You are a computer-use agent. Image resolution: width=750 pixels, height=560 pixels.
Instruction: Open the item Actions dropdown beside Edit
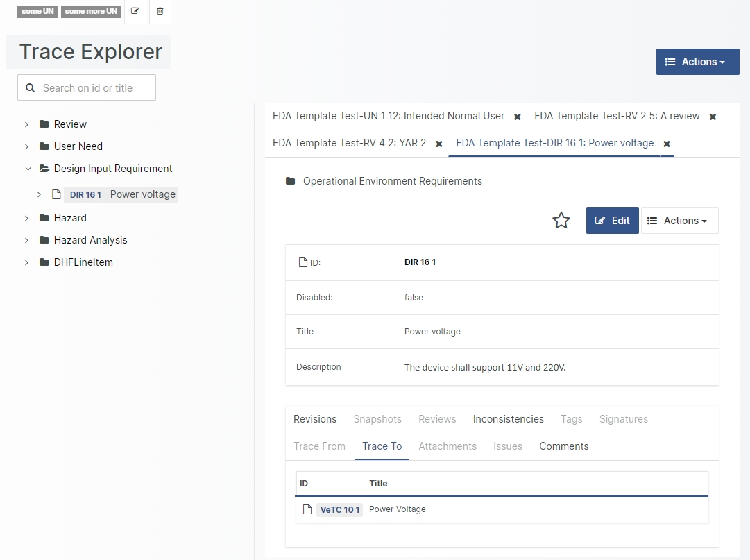tap(679, 221)
